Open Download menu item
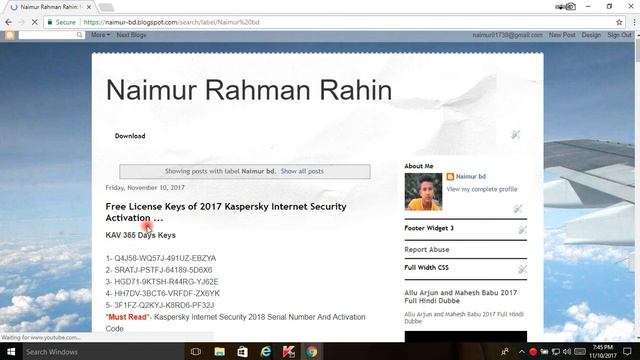This screenshot has height=360, width=640. click(x=130, y=136)
